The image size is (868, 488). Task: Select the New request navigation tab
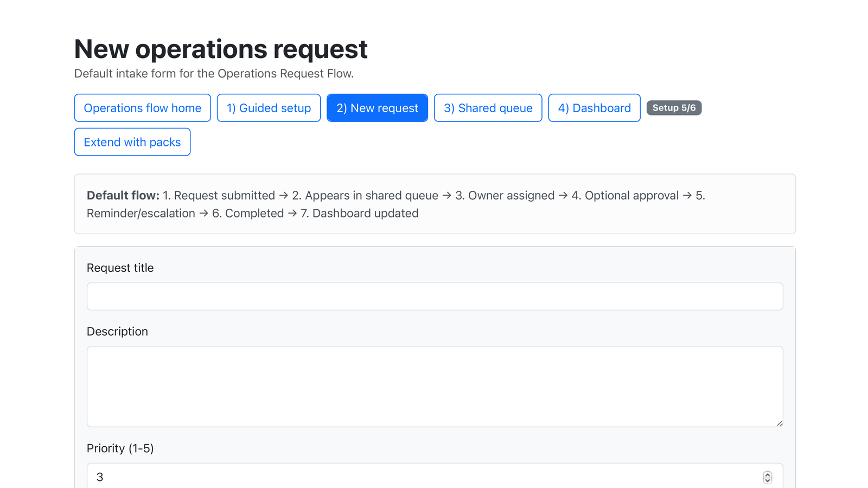(x=377, y=108)
